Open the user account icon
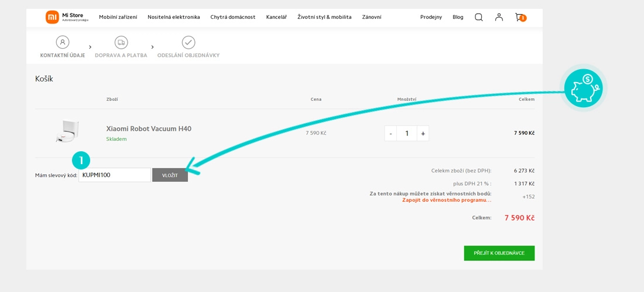The image size is (644, 292). point(499,17)
